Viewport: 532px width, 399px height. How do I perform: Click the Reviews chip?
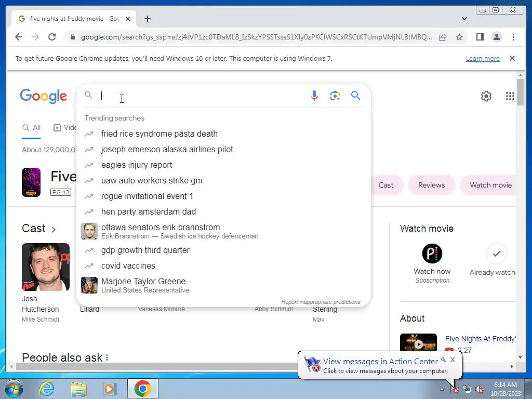[x=431, y=185]
